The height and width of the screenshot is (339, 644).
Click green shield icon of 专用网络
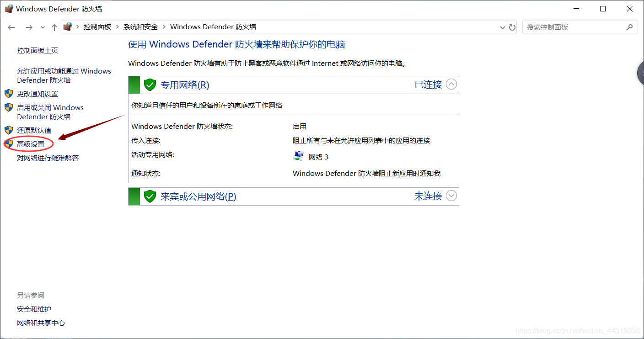click(x=150, y=85)
